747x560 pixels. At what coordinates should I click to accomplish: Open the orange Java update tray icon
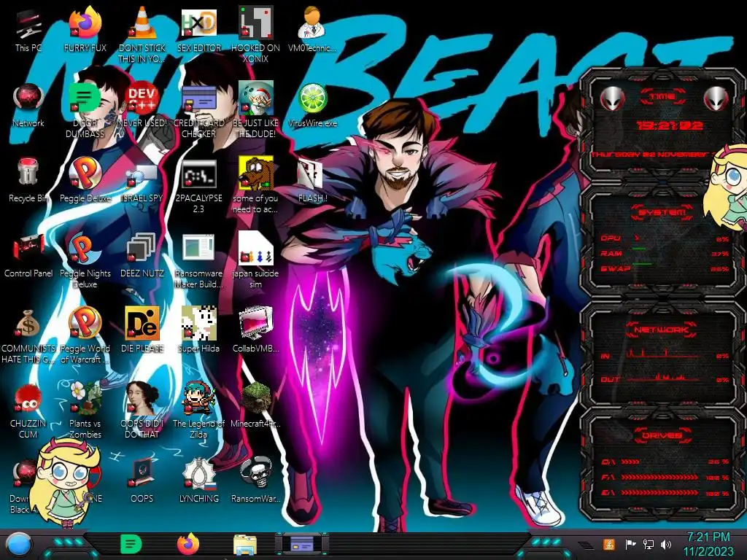click(609, 544)
